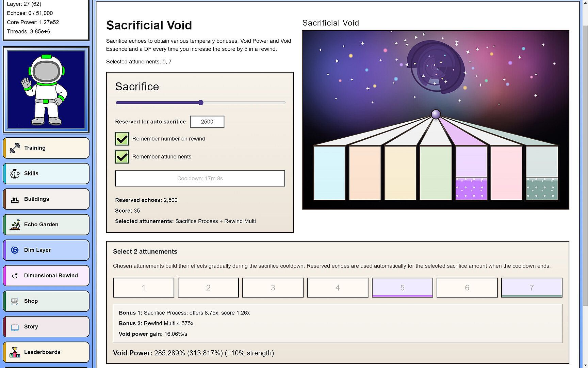
Task: Click the Dim Layer spiral icon
Action: pyautogui.click(x=15, y=250)
